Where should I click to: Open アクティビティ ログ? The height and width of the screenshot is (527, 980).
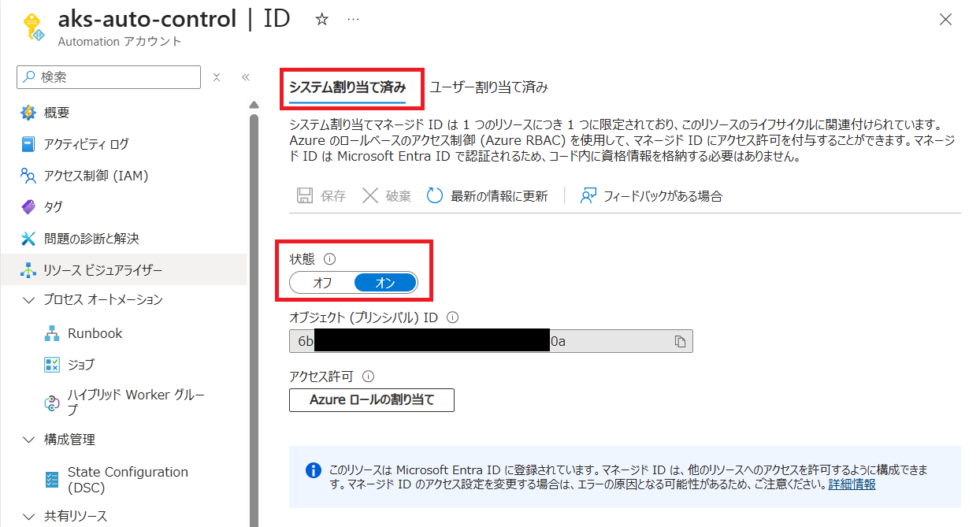tap(87, 144)
